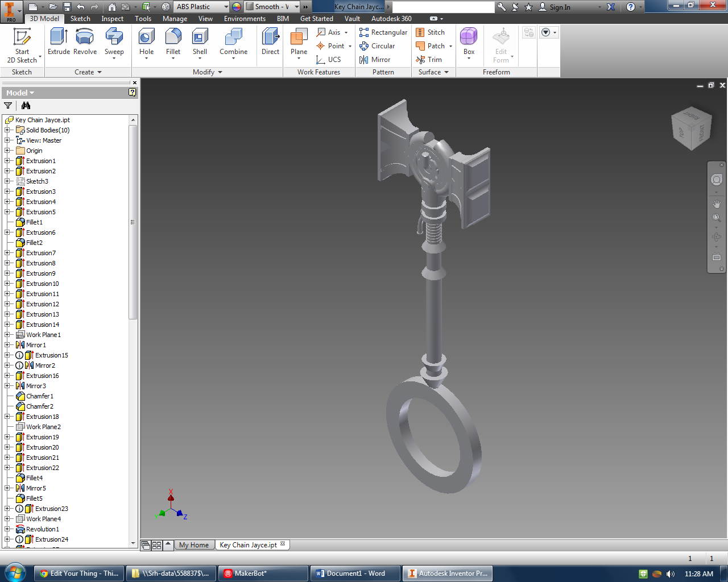The height and width of the screenshot is (582, 728).
Task: Insert a UCS
Action: click(x=329, y=60)
